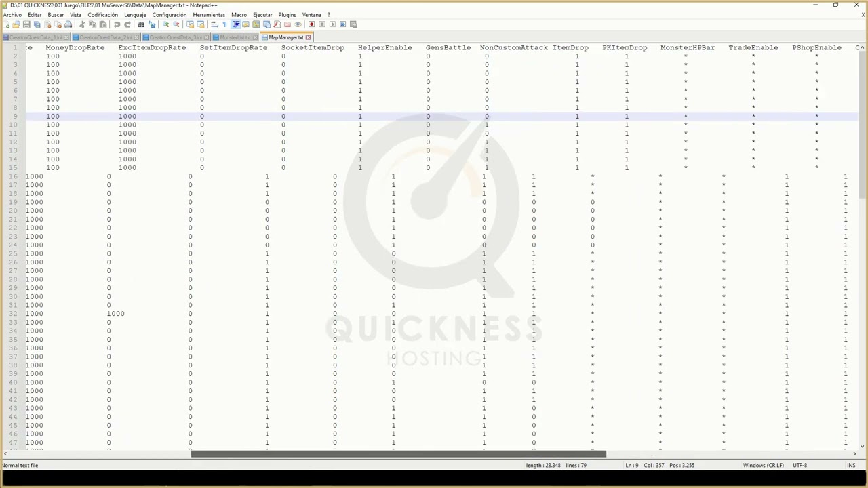Start macro recording with the red dot
This screenshot has height=488, width=868.
311,24
